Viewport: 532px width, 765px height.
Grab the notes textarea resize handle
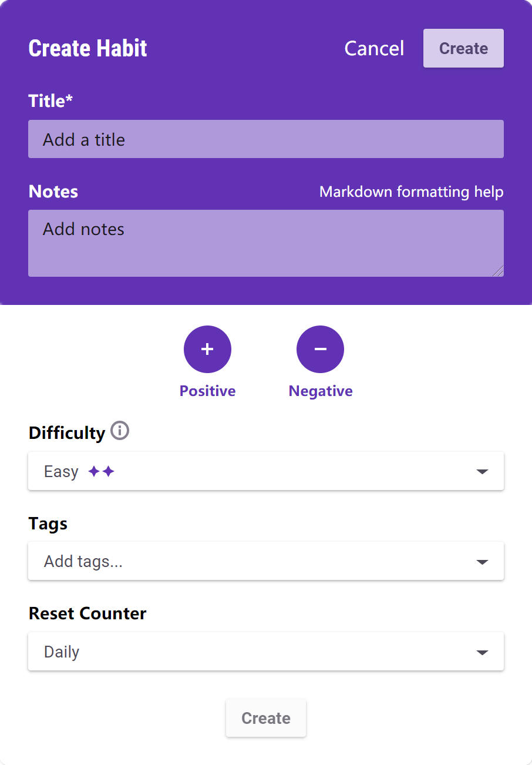[499, 271]
